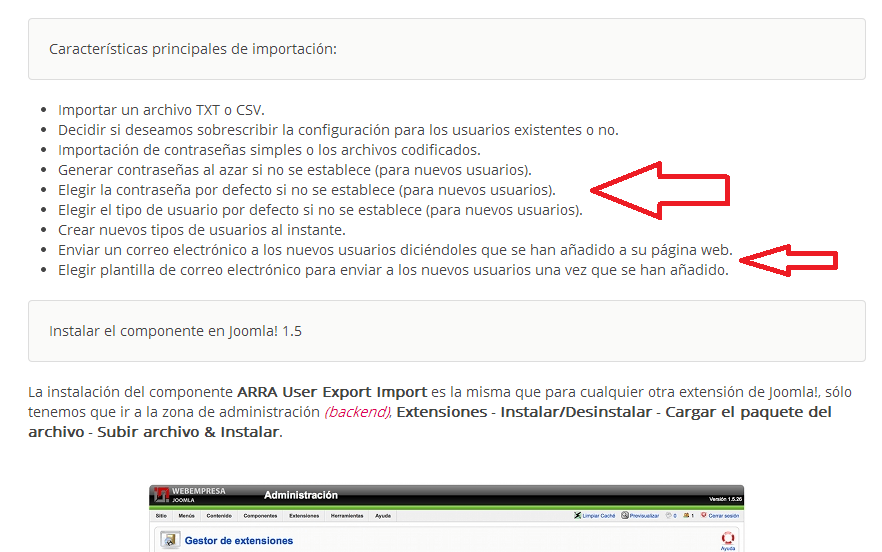The width and height of the screenshot is (882, 552).
Task: Click 'Crear nuevos tipos de usuarios al instante.'
Action: click(202, 230)
